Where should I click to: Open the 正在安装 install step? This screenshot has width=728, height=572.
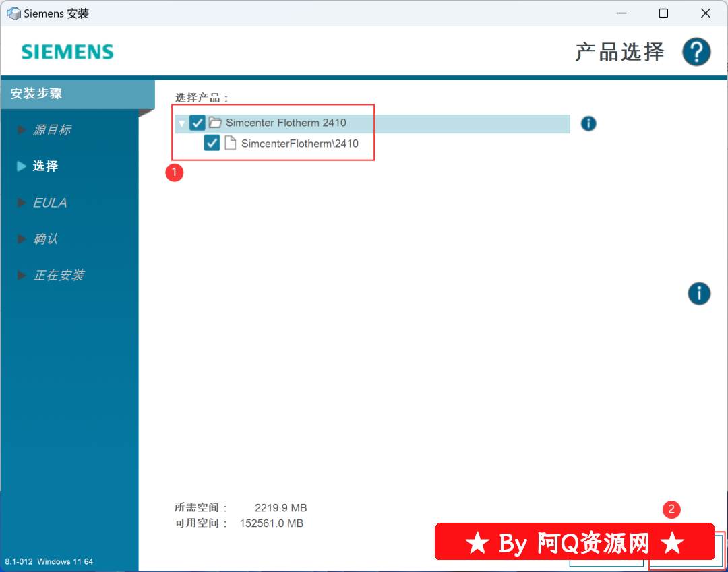pos(59,276)
